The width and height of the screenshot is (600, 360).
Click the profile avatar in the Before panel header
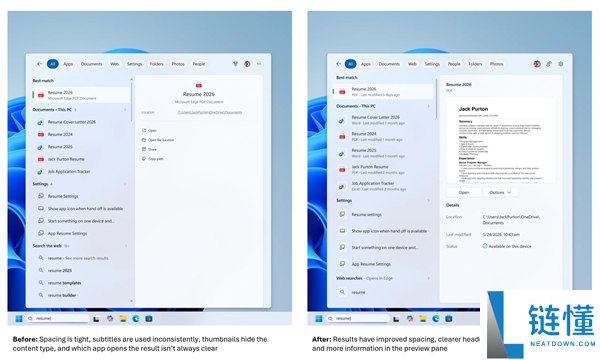(247, 64)
